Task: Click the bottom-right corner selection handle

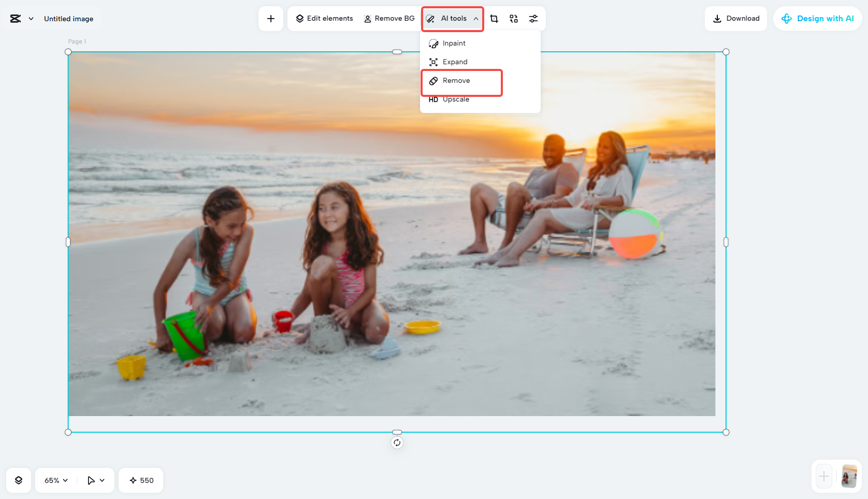Action: click(726, 432)
